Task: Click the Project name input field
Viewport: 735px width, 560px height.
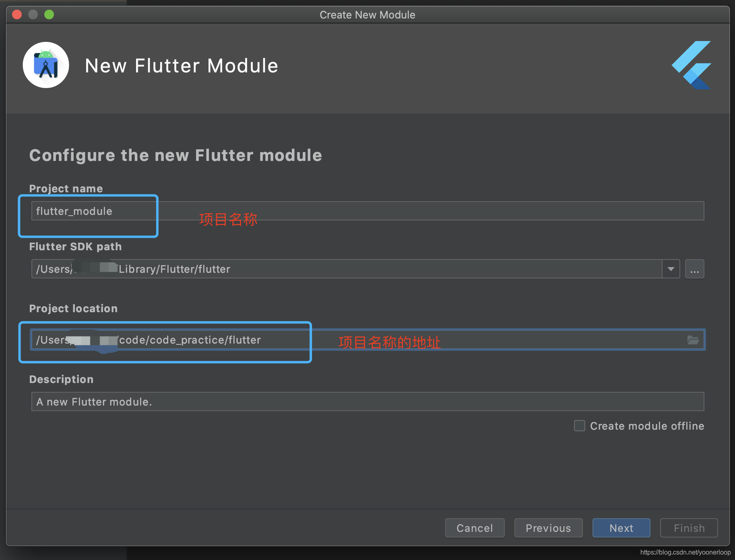Action: (x=367, y=211)
